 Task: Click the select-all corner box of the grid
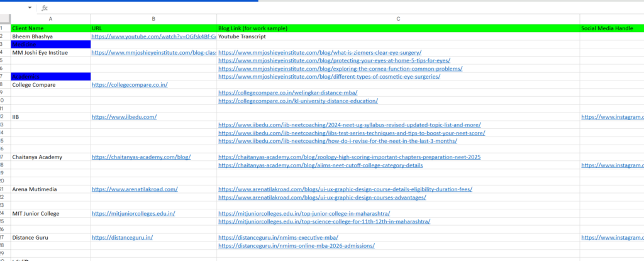click(x=5, y=19)
